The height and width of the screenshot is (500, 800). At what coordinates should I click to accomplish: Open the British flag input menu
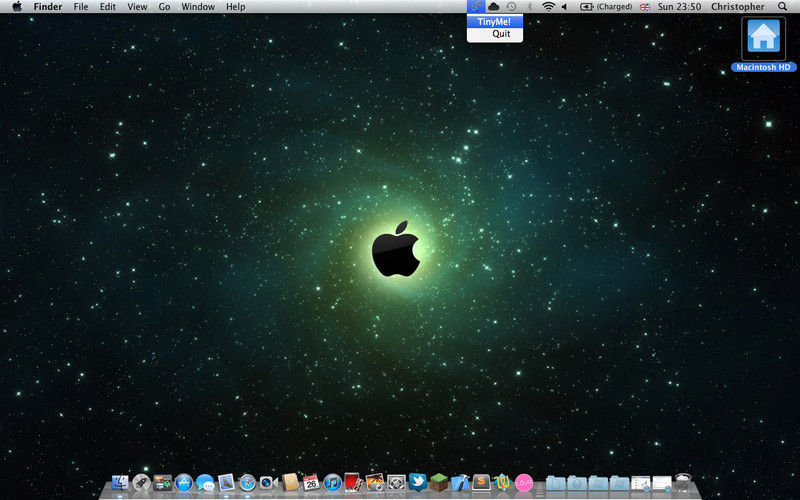[x=645, y=7]
